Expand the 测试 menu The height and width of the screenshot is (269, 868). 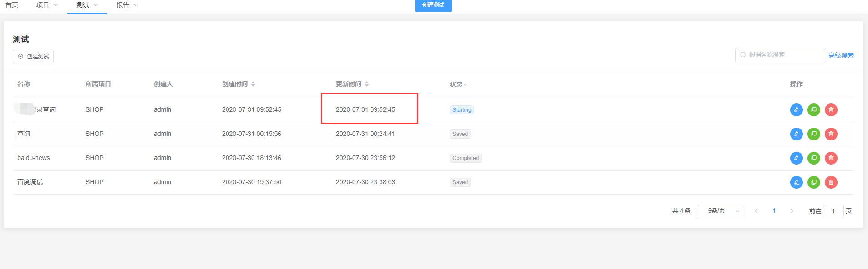(x=87, y=5)
